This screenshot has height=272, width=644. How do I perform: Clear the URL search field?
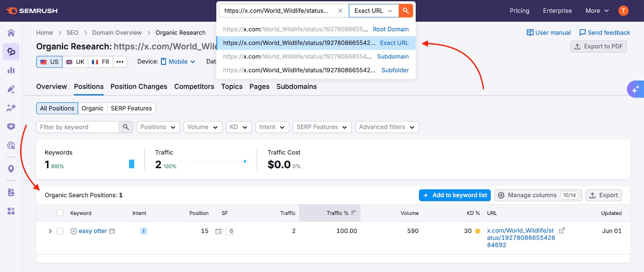[340, 11]
